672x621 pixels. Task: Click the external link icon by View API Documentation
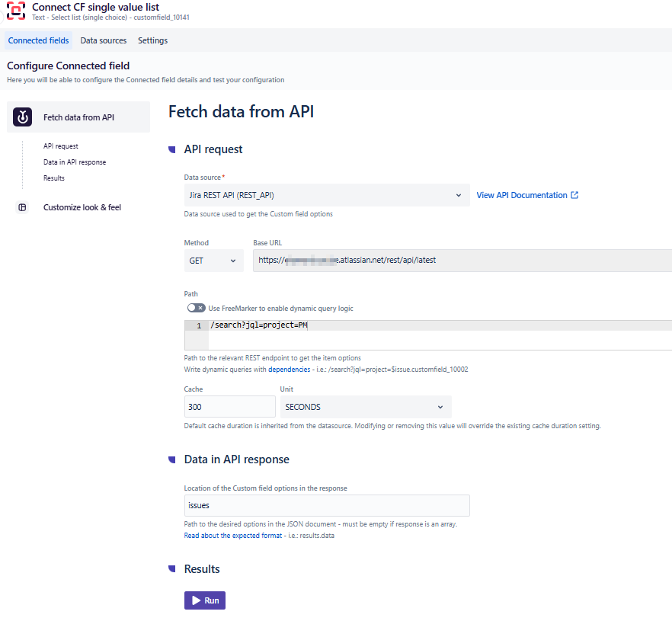pyautogui.click(x=575, y=195)
